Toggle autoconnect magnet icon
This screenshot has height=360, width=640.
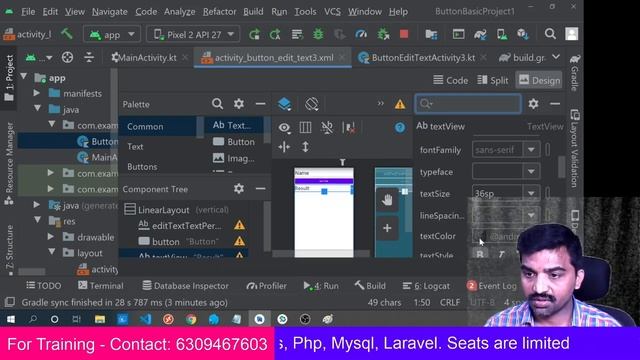click(327, 127)
